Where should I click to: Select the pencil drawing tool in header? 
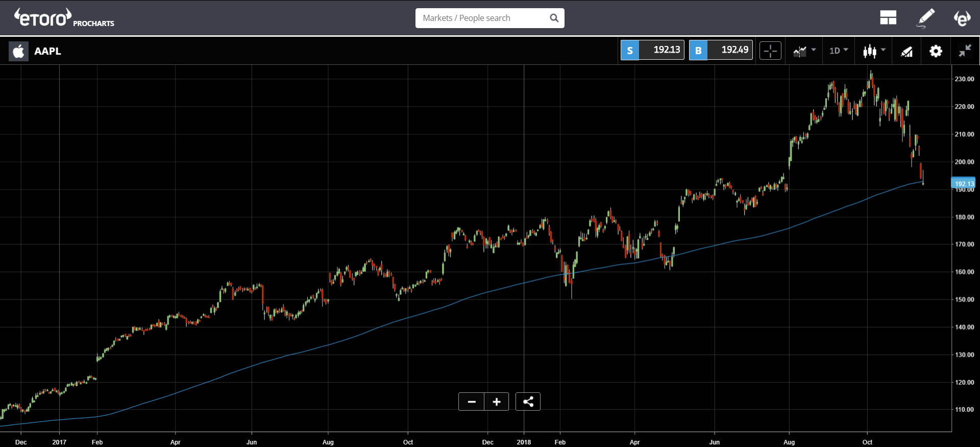pos(926,18)
